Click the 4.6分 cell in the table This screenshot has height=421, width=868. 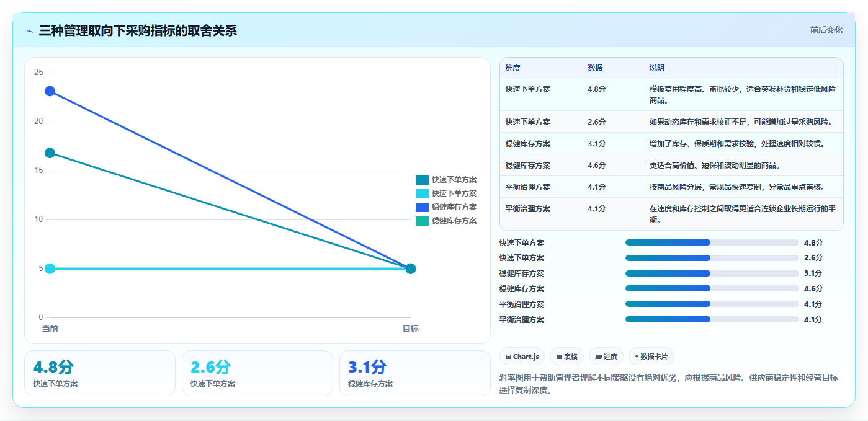tap(596, 166)
